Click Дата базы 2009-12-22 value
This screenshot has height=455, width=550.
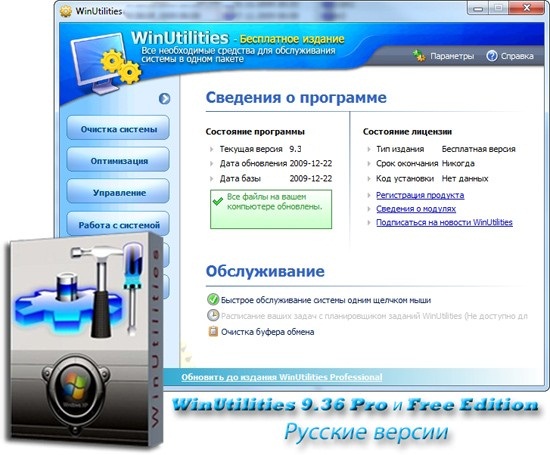click(310, 179)
